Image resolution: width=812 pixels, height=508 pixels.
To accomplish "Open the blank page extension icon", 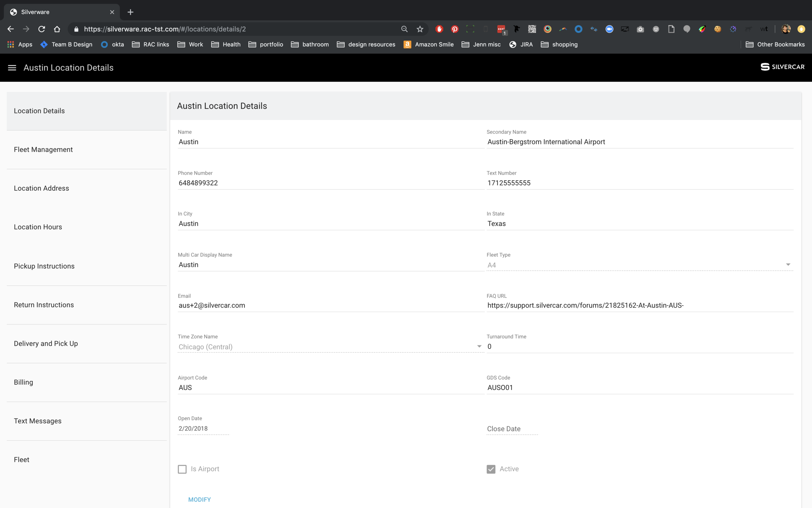I will click(671, 29).
